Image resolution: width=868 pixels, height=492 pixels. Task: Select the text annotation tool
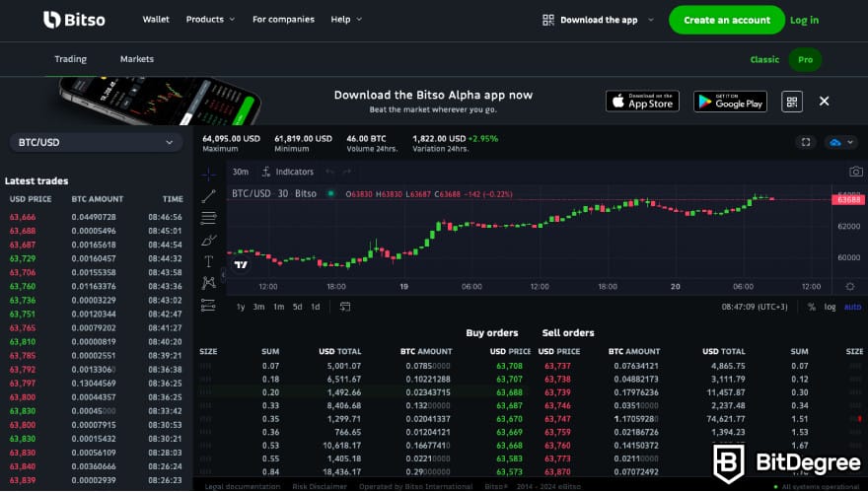click(x=209, y=261)
